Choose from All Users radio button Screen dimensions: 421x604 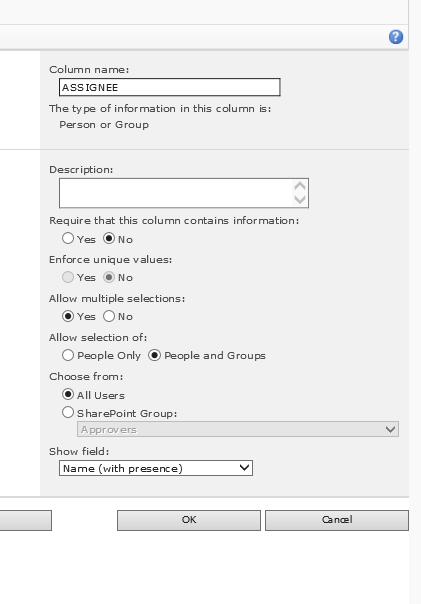(x=68, y=394)
